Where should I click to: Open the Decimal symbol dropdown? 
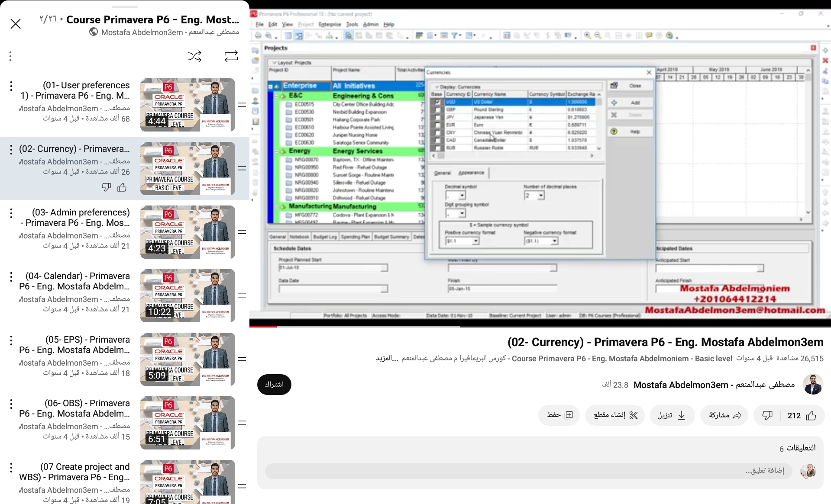[x=462, y=196]
